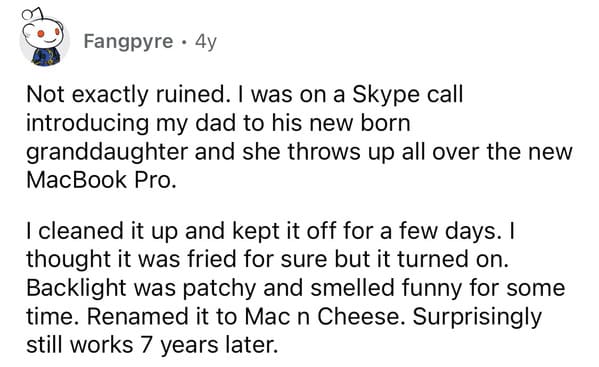Click the word introducing
The image size is (599, 367).
coord(87,124)
